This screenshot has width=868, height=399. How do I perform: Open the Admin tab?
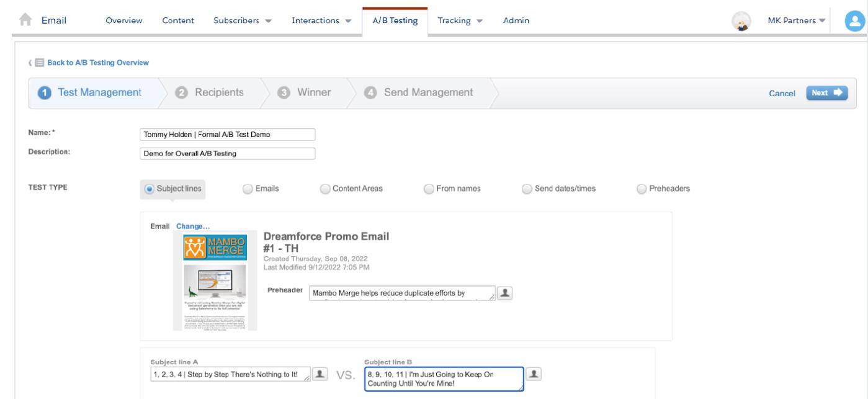tap(516, 20)
